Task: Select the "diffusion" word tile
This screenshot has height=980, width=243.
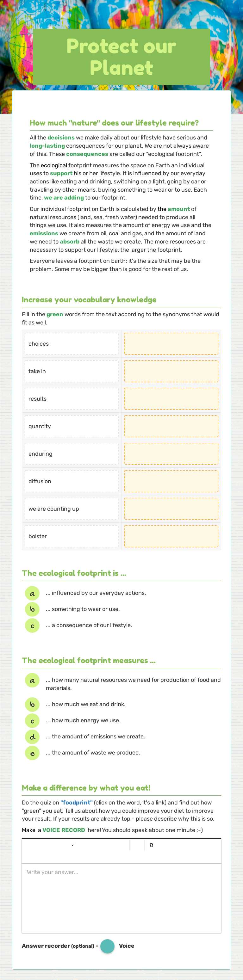Action: click(72, 481)
